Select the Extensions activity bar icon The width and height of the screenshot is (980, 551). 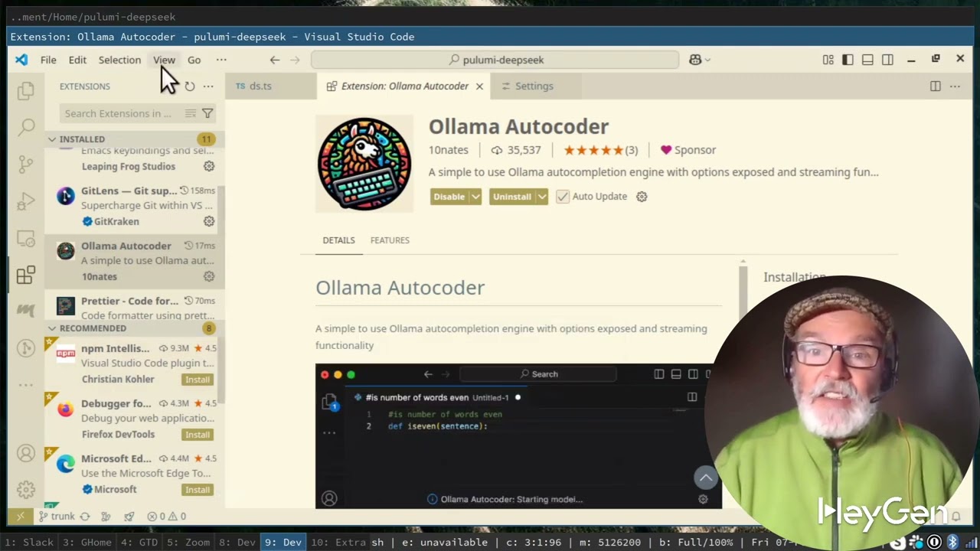point(26,275)
